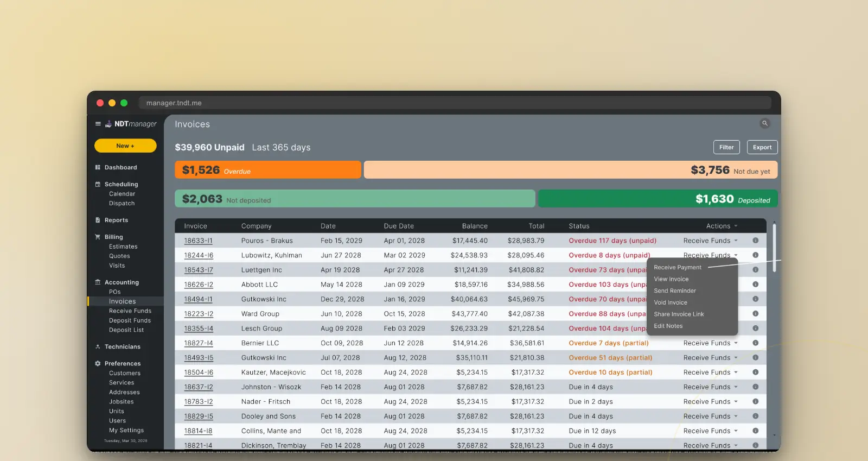868x461 pixels.
Task: Open Receive Funds dropdown for Kautzer, Macejkovic
Action: 711,372
